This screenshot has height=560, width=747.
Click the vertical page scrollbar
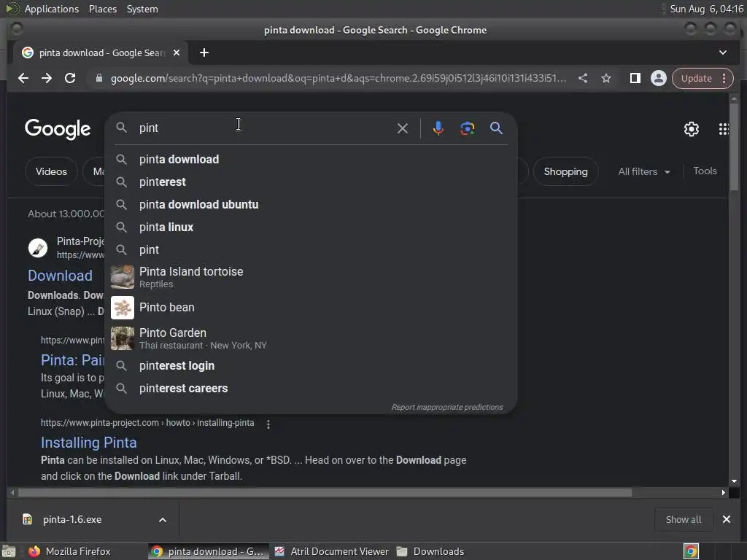734,147
